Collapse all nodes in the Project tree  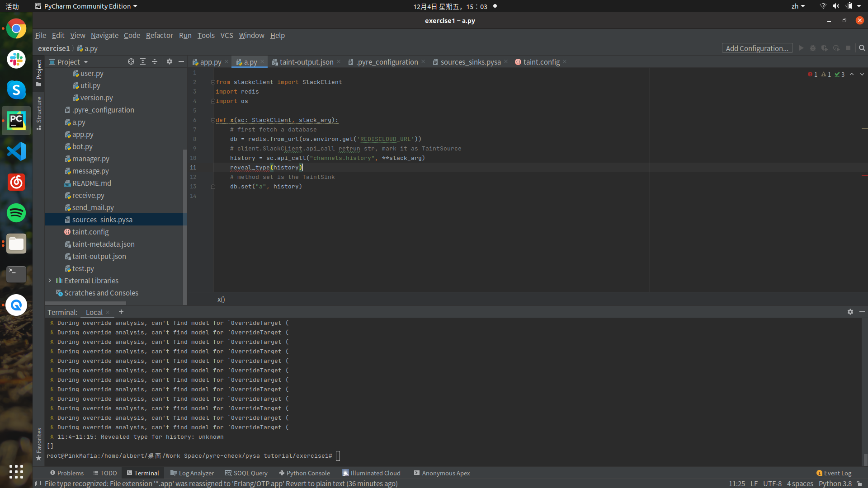click(x=155, y=61)
